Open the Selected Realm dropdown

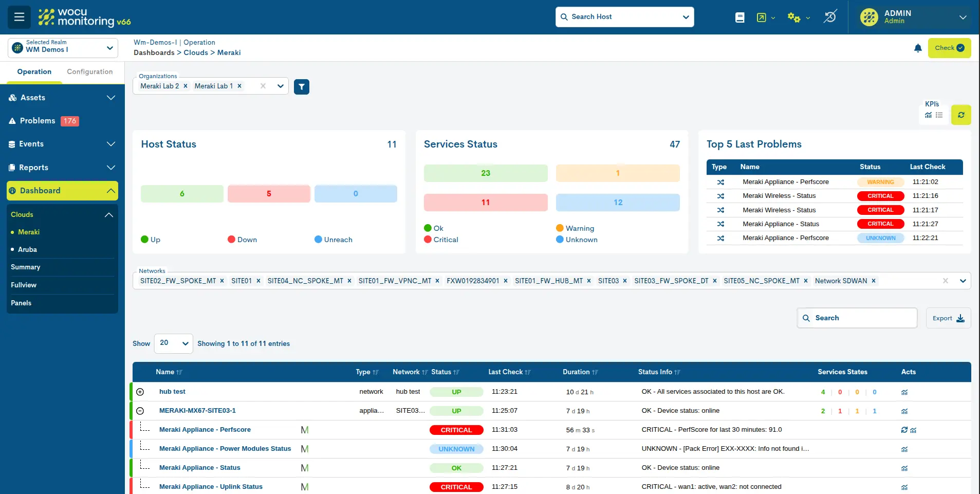tap(63, 48)
